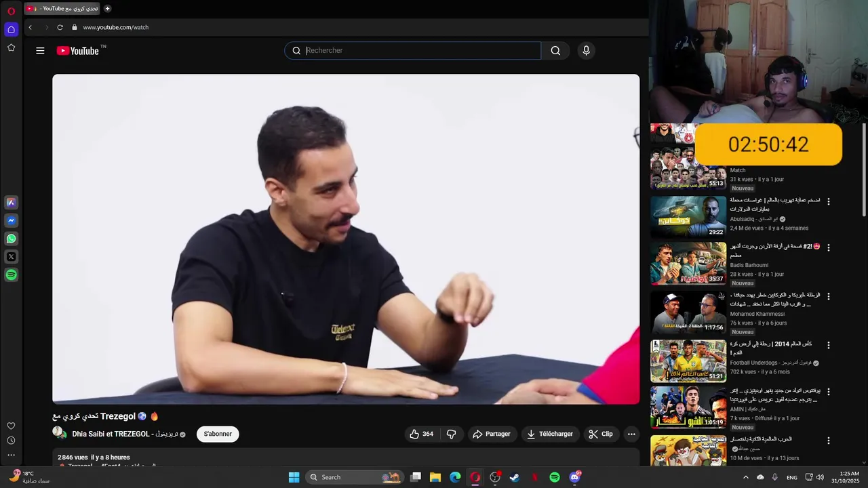Click Télécharger download button
This screenshot has width=868, height=488.
[550, 434]
